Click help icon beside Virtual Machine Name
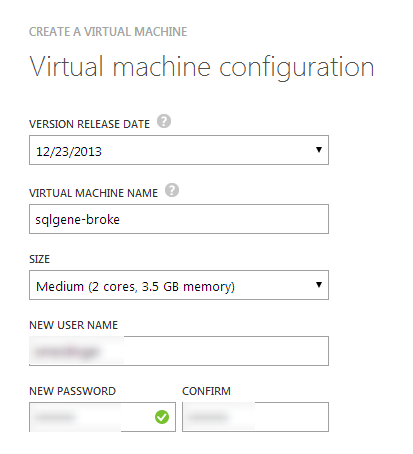Image resolution: width=413 pixels, height=454 pixels. tap(172, 190)
